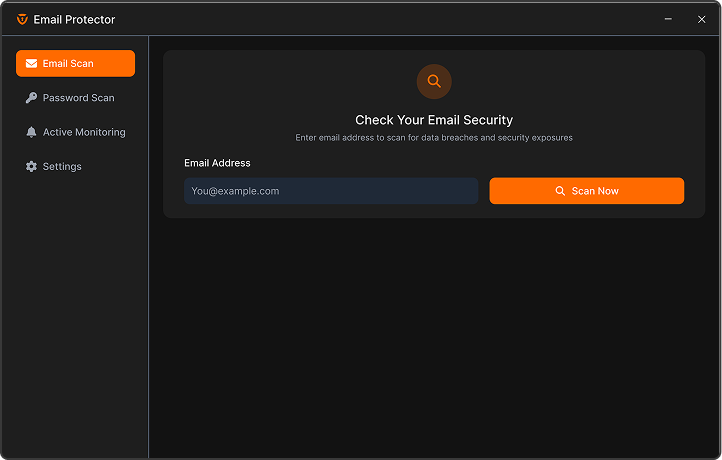The width and height of the screenshot is (722, 460).
Task: Click the Email Protector shield logo
Action: 22,19
